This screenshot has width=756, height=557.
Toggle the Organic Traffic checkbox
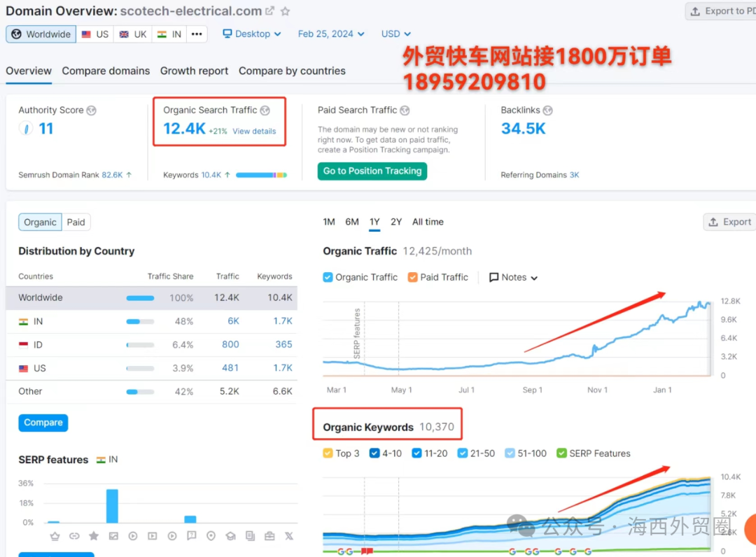328,277
